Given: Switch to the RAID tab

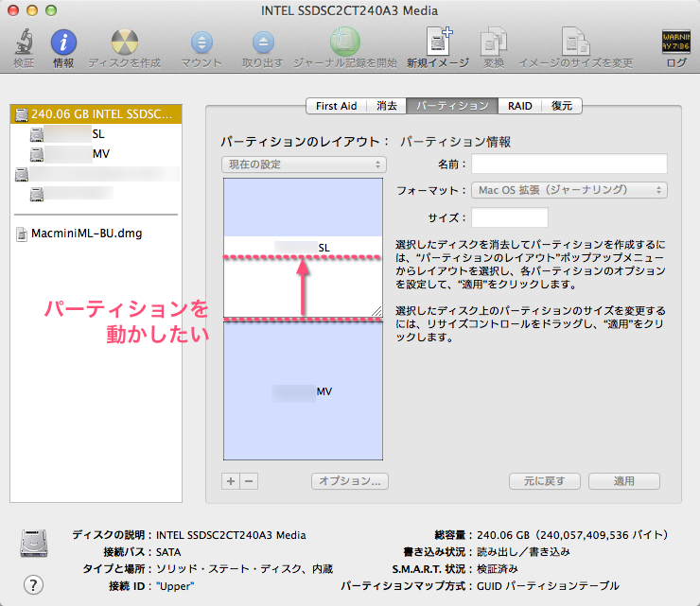Looking at the screenshot, I should 520,106.
